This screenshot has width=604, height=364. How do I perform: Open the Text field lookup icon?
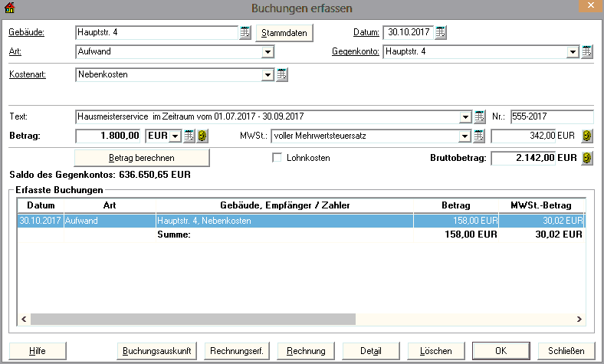pyautogui.click(x=480, y=116)
